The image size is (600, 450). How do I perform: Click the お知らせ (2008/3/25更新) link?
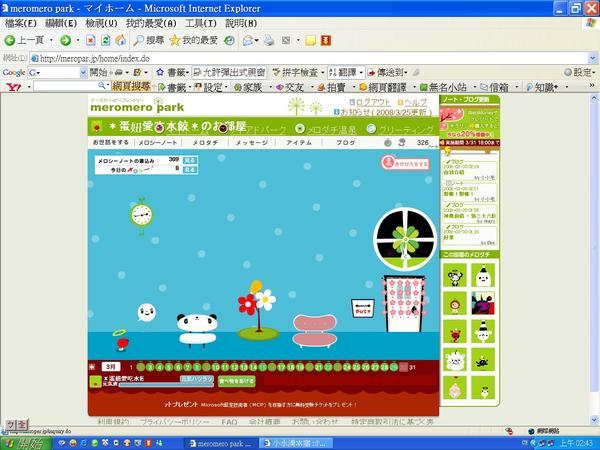[383, 112]
